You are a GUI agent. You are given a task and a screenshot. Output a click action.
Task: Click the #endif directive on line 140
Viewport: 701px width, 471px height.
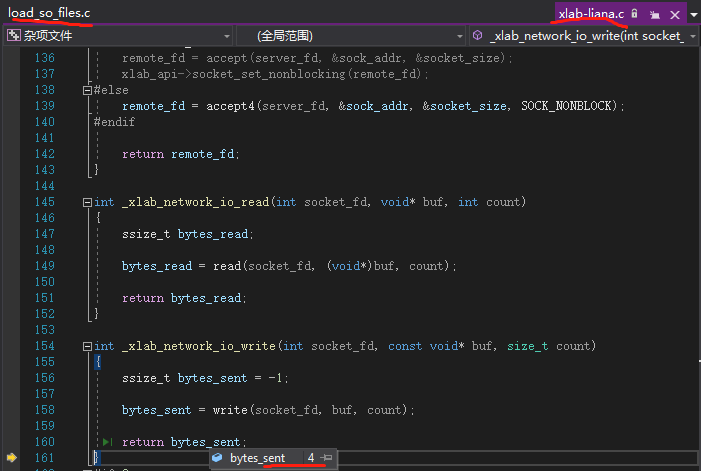[114, 122]
